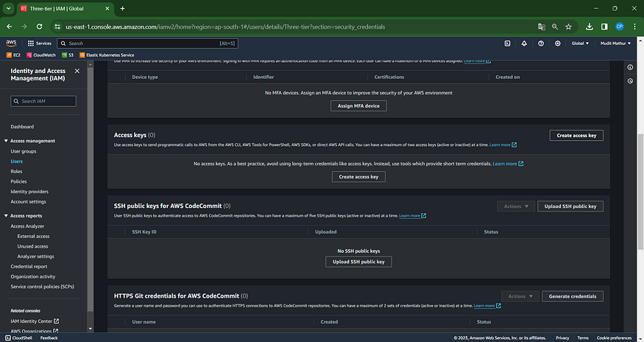Open Learn more link in SSH keys section
Screen dimensions: 644x342
pos(412,216)
